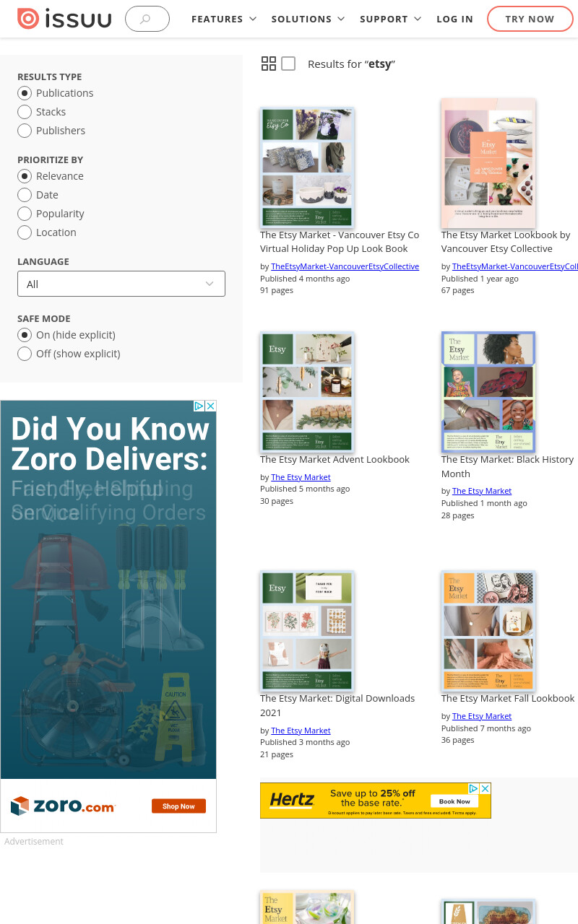Expand the Solutions menu
Viewport: 578px width, 924px height.
tap(309, 19)
